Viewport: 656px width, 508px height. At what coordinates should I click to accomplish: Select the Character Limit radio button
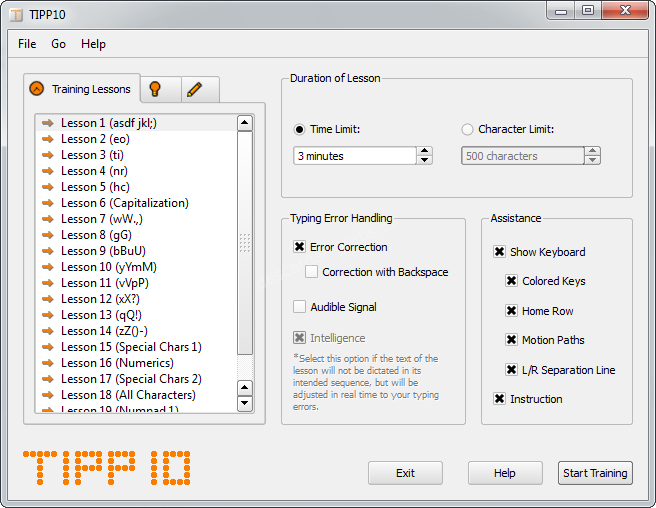click(x=467, y=129)
